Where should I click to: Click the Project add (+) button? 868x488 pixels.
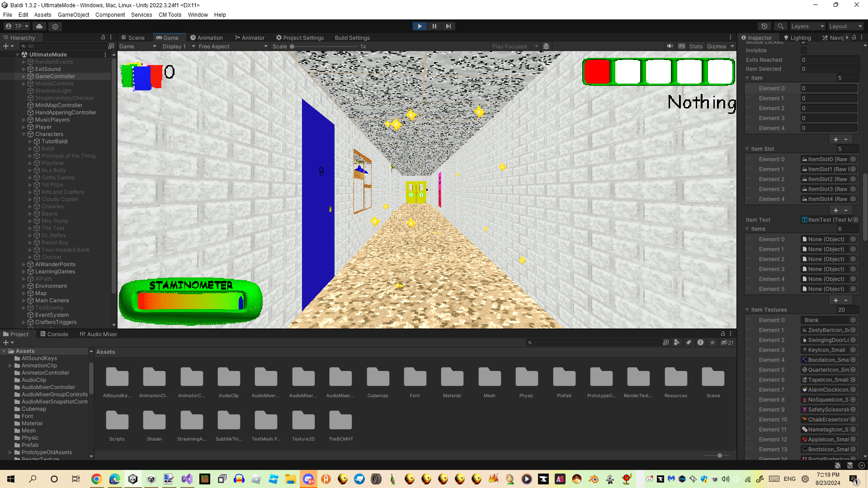coord(8,343)
